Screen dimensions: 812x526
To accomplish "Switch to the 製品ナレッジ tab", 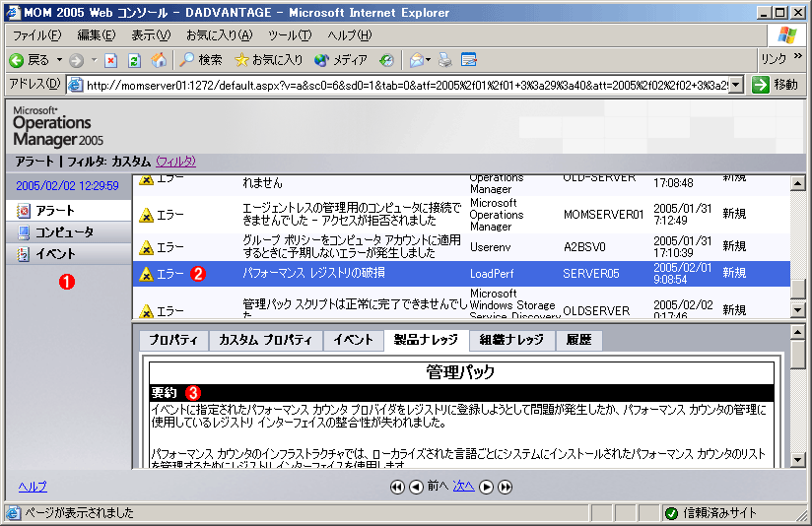I will click(x=426, y=340).
